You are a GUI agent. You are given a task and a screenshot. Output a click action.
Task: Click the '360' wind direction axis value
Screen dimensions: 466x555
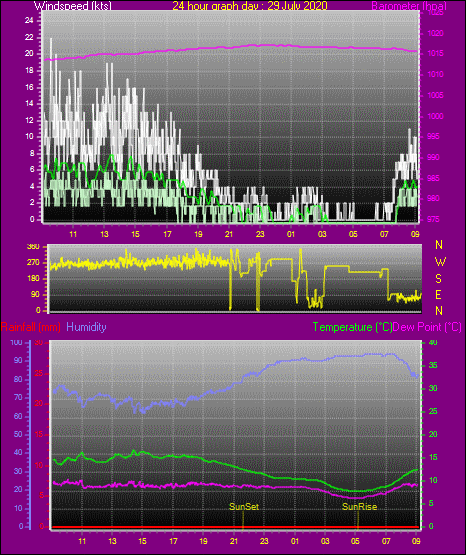(x=33, y=247)
